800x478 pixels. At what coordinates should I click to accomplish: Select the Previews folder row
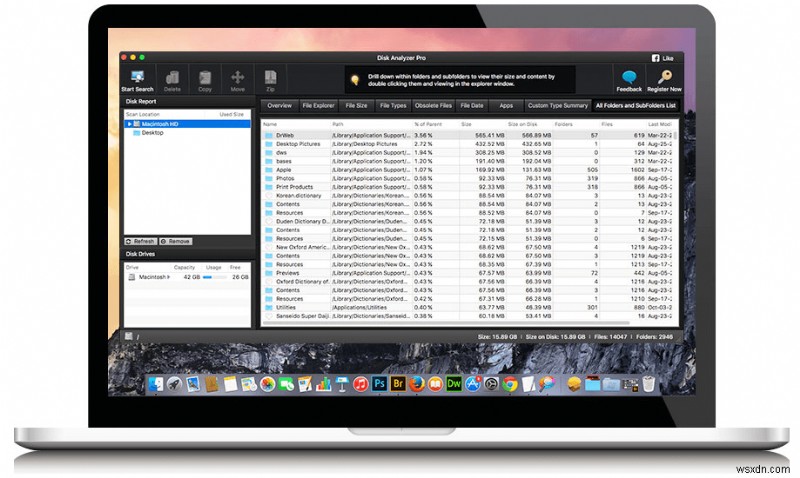pos(467,273)
